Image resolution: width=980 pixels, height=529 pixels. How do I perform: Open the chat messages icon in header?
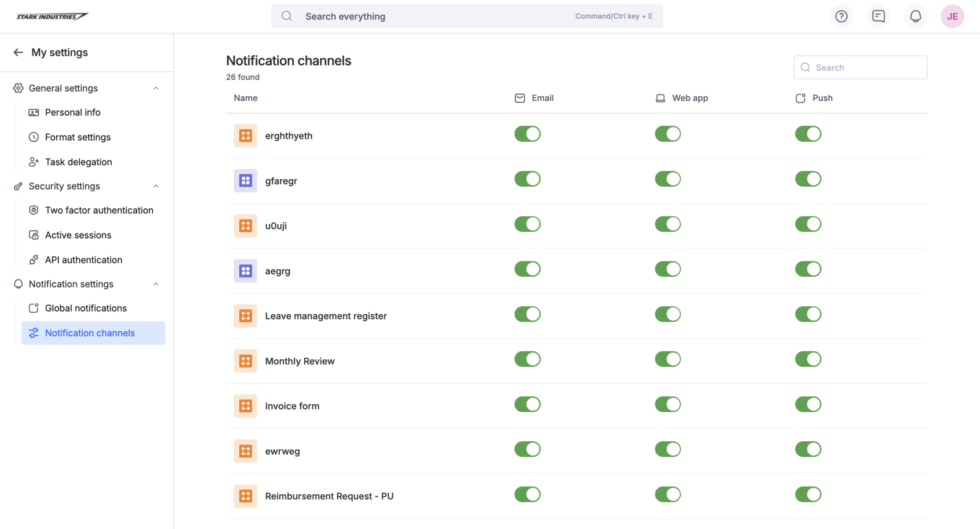point(878,17)
